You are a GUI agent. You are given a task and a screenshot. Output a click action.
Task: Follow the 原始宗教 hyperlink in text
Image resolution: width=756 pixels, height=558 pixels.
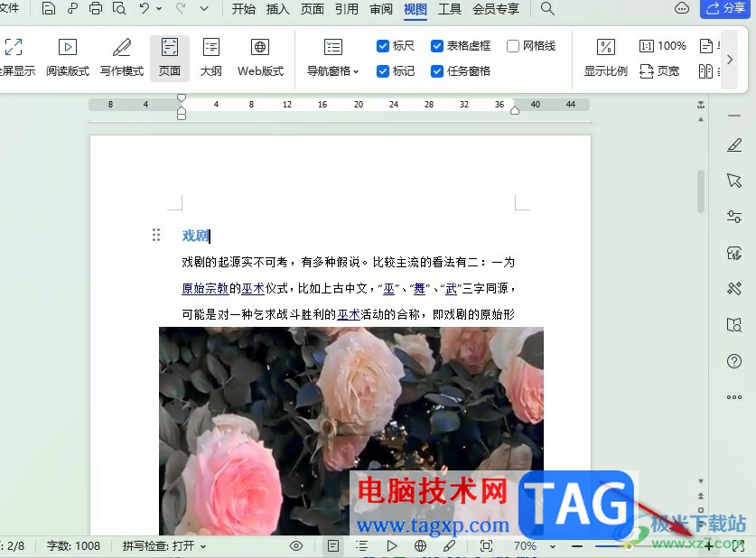(x=205, y=288)
